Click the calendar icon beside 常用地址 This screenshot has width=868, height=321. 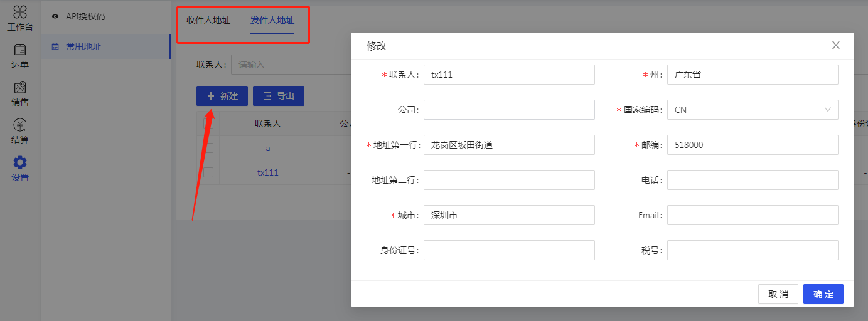55,46
